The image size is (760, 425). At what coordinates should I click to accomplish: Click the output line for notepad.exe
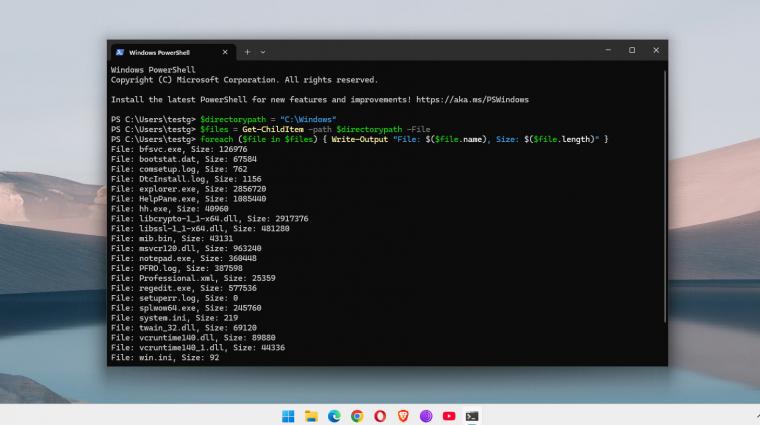[184, 258]
